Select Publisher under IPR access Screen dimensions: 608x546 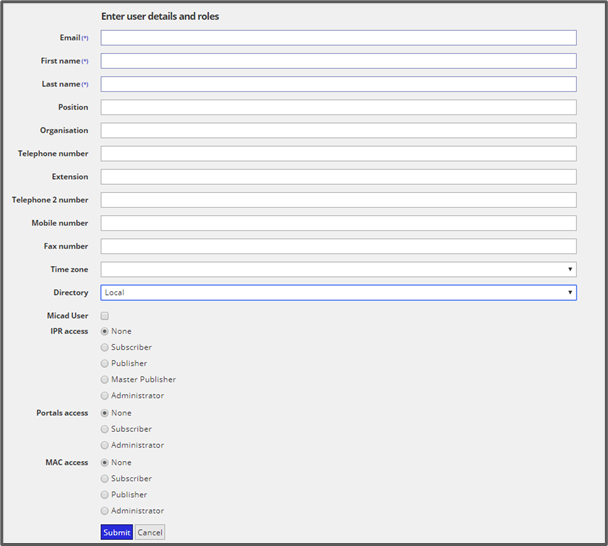(x=105, y=364)
